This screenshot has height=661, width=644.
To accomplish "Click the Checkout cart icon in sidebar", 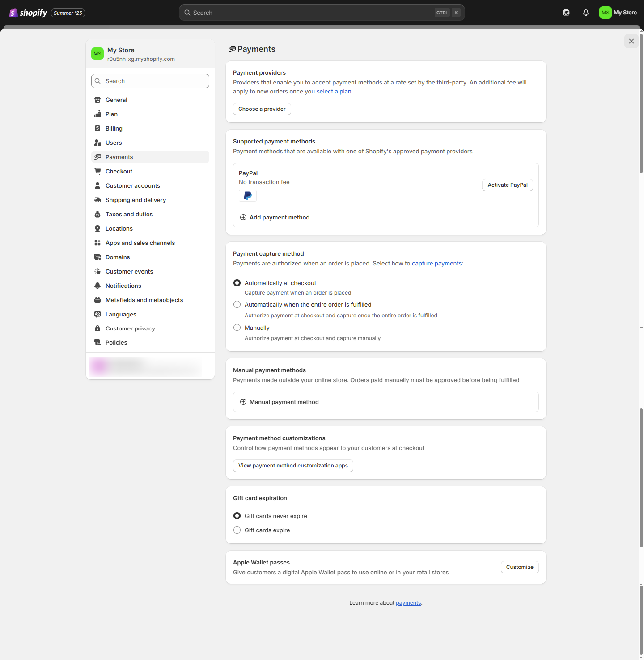I will [x=97, y=171].
